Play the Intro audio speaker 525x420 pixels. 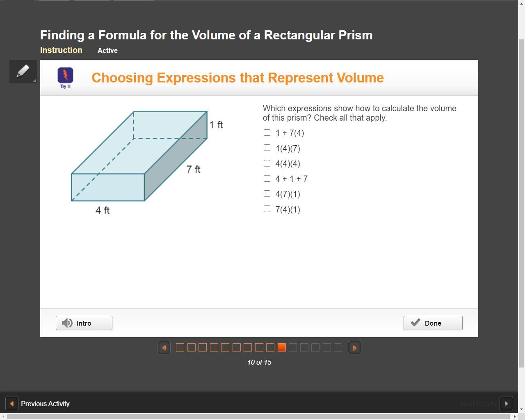(67, 323)
